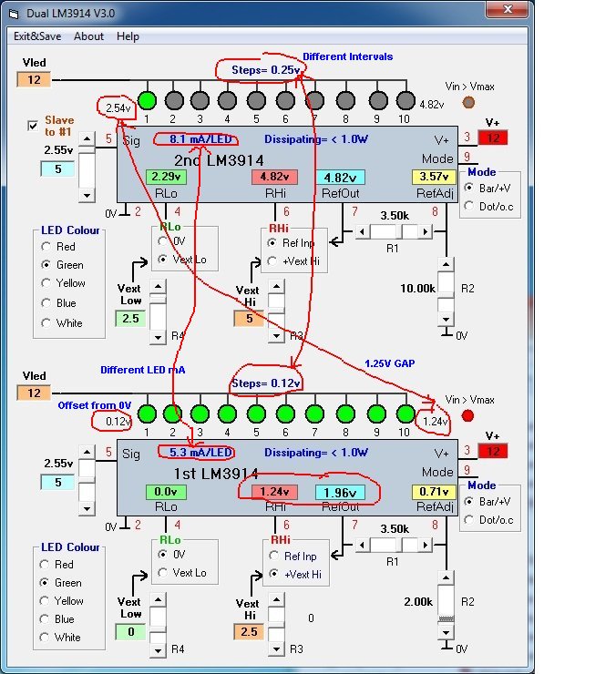Click down arrow of 1st LM3914 R3 slider
This screenshot has height=674, width=616.
pyautogui.click(x=276, y=649)
